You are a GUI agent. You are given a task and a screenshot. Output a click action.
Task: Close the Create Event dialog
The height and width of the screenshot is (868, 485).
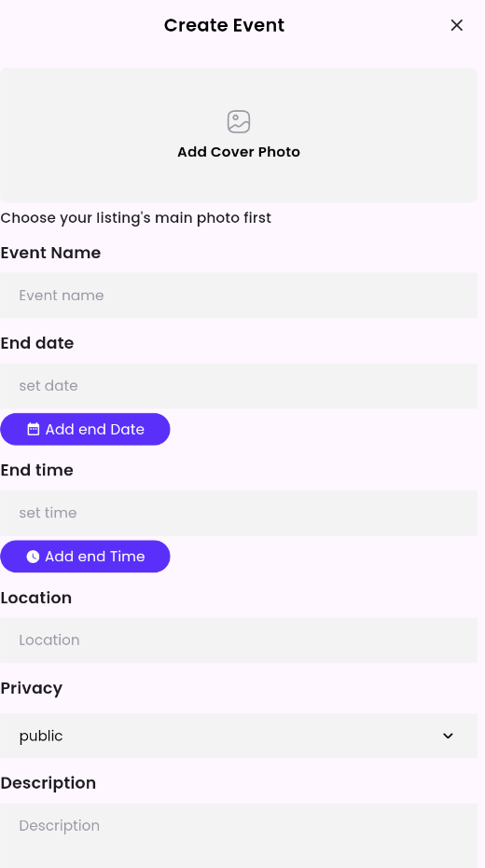click(456, 25)
